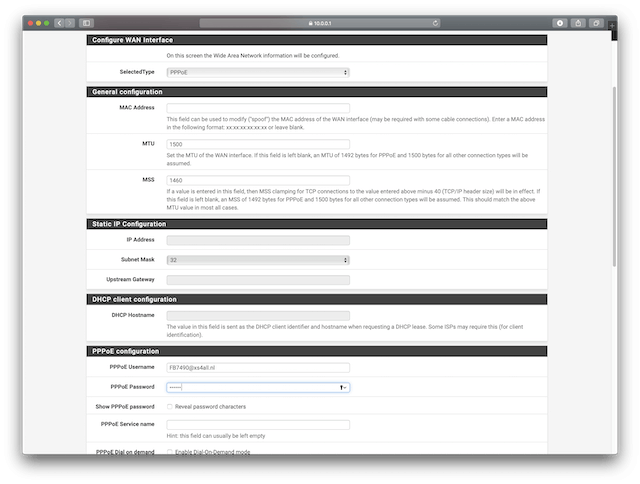
Task: Click the PPPoE Dial on demand label
Action: [x=125, y=452]
